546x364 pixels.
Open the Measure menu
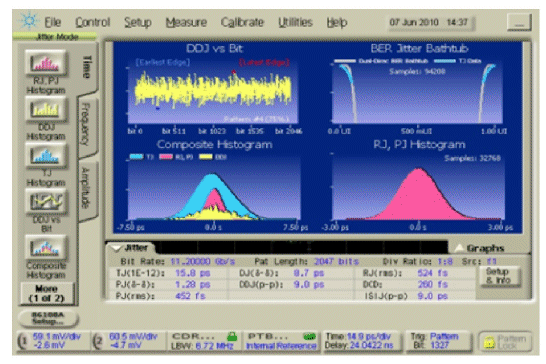186,22
